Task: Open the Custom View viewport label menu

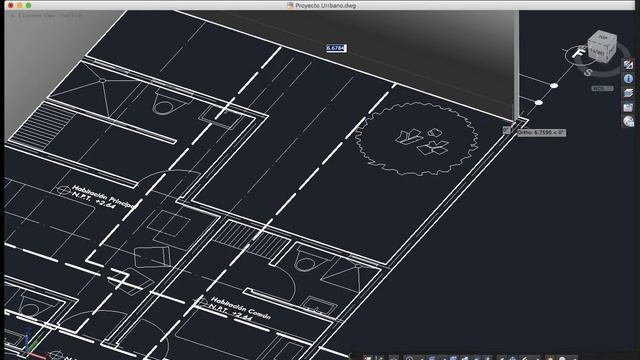Action: pyautogui.click(x=39, y=16)
